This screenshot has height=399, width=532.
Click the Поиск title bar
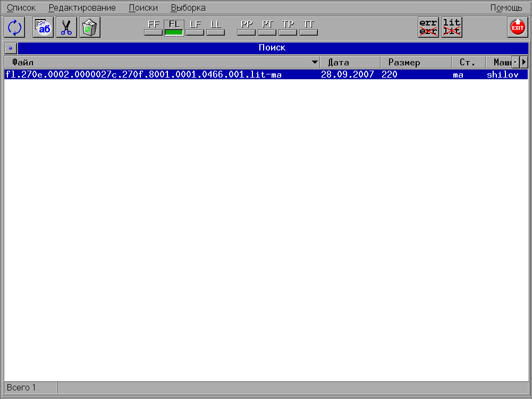coord(273,48)
